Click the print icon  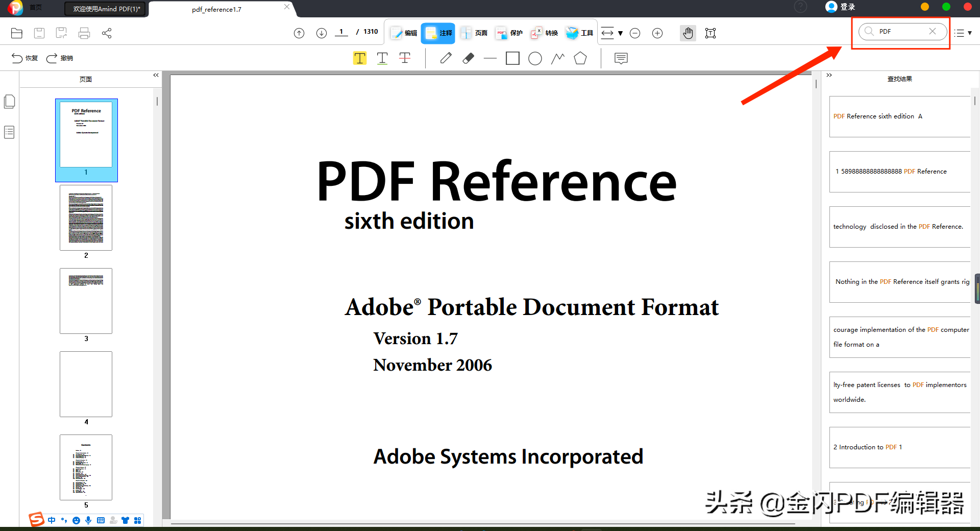tap(84, 33)
